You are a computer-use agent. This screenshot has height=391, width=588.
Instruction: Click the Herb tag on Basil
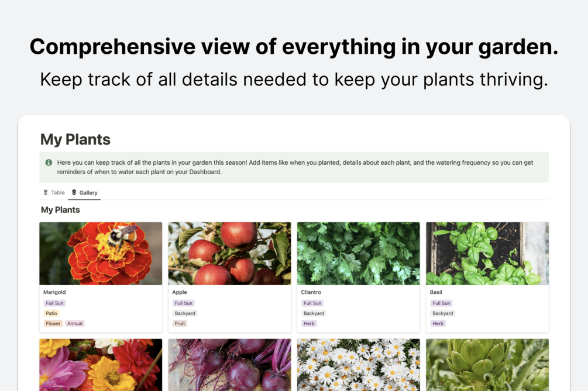438,323
